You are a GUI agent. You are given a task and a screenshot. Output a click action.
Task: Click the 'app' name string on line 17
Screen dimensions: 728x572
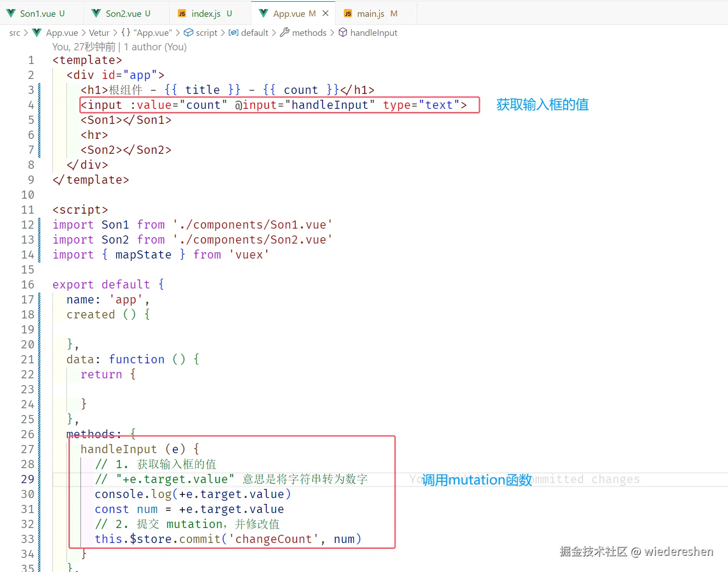tap(126, 300)
